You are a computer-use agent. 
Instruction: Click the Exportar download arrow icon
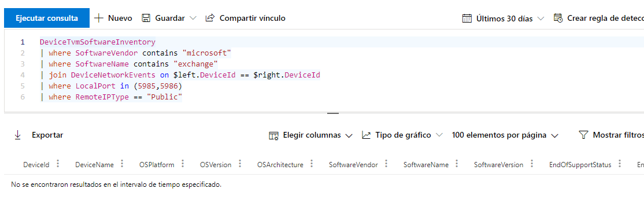point(18,135)
